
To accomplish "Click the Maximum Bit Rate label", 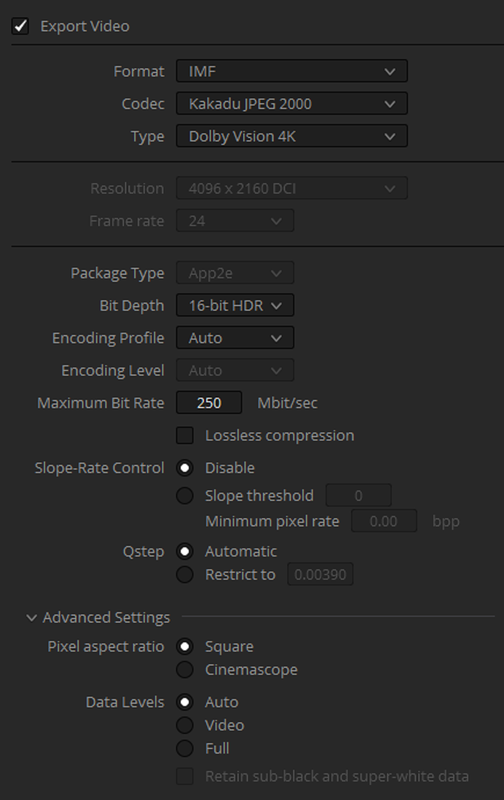I will coord(100,403).
